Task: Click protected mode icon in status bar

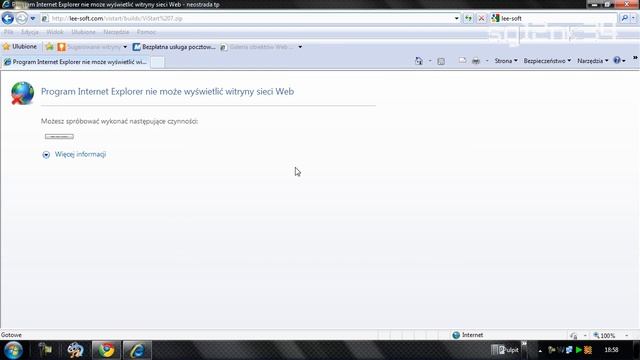Action: [573, 336]
